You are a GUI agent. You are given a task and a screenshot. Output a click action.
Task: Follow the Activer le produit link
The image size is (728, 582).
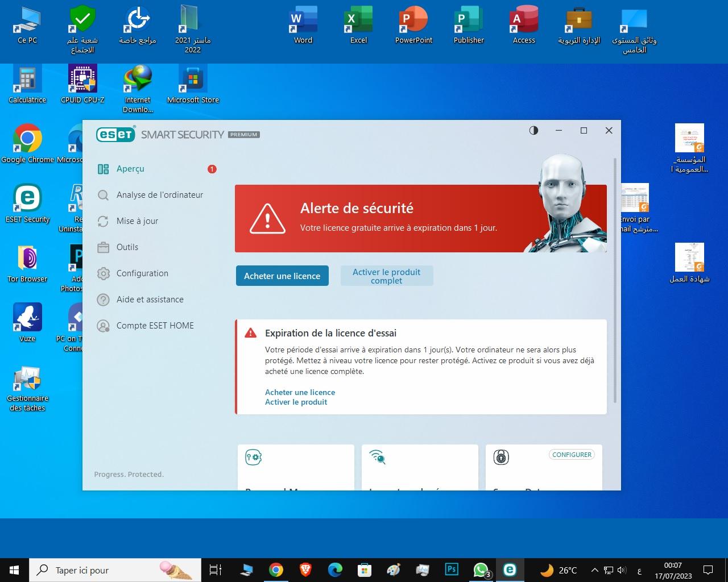coord(296,402)
